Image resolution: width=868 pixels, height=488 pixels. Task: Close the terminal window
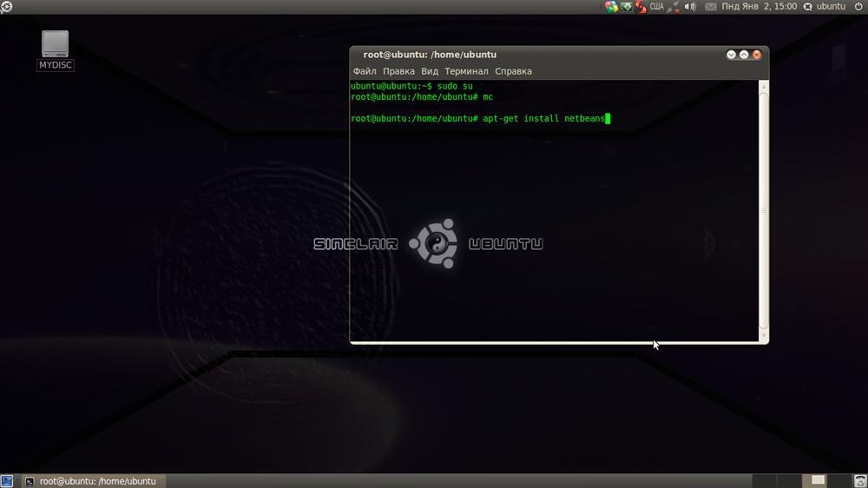[x=757, y=55]
